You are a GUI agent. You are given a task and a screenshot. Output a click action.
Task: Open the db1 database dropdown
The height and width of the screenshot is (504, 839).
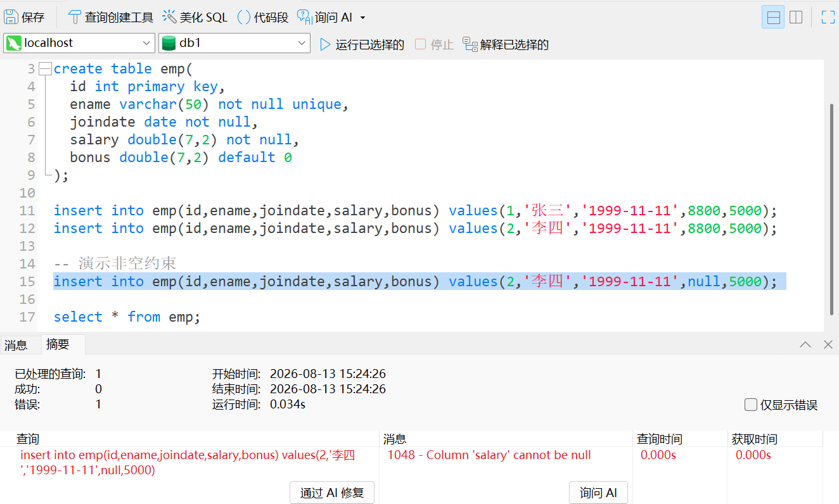[234, 43]
